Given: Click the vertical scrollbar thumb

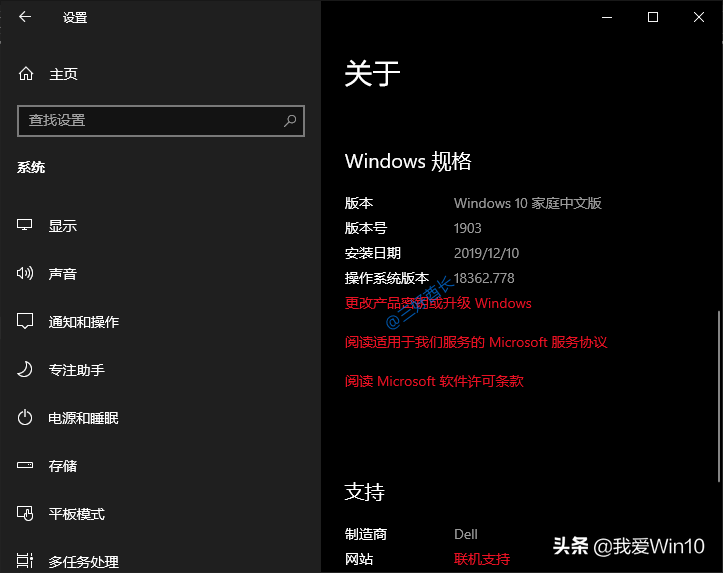Looking at the screenshot, I should point(719,396).
